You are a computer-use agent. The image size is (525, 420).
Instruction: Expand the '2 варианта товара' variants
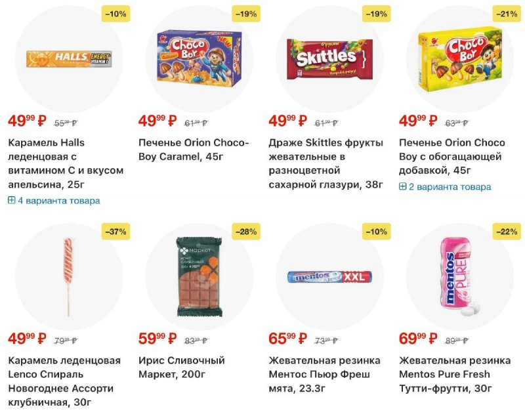[450, 187]
